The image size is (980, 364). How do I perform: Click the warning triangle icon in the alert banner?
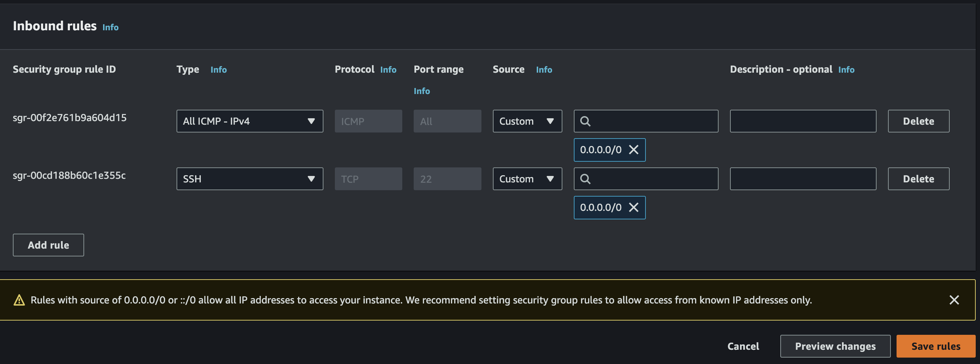coord(18,300)
